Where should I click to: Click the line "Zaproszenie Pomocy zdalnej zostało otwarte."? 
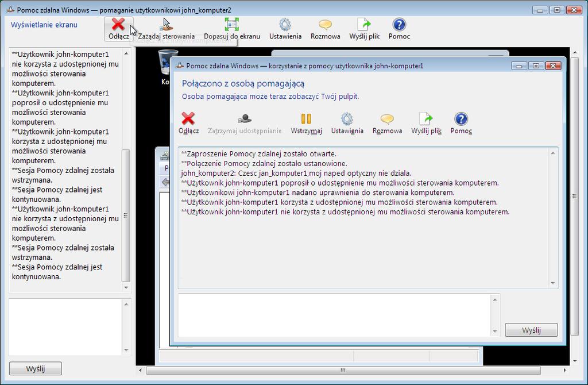(259, 154)
